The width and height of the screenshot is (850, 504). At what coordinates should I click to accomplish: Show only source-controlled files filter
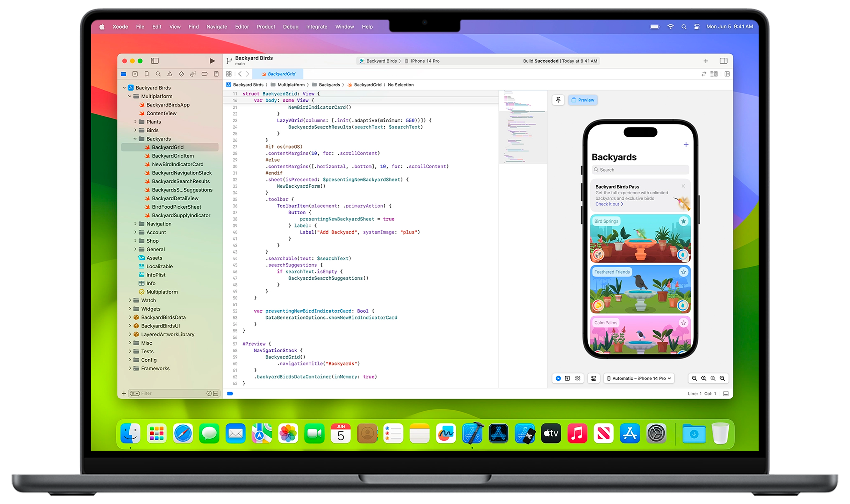[216, 394]
